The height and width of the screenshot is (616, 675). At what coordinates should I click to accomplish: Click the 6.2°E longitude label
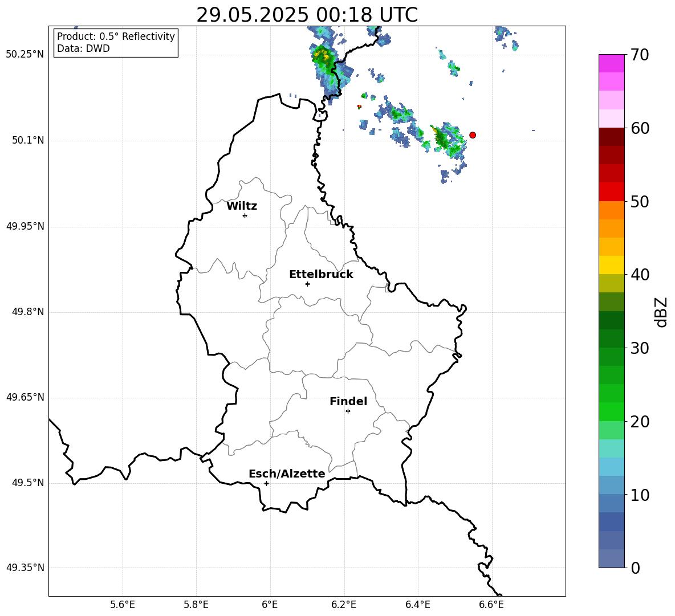344,605
